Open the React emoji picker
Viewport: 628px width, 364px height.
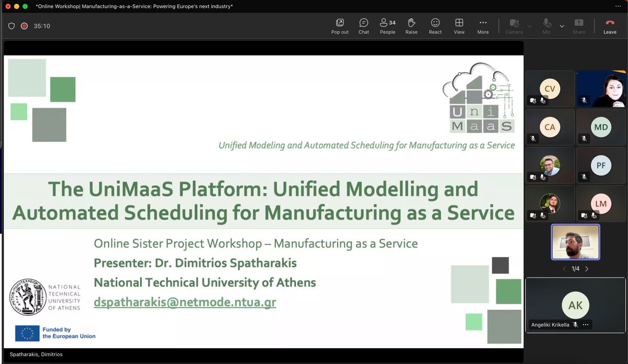pos(435,26)
